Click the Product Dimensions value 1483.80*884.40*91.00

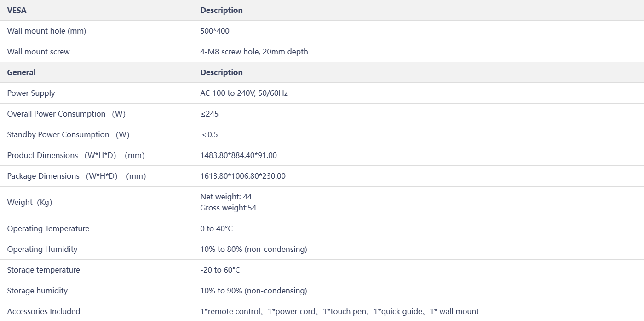[238, 155]
